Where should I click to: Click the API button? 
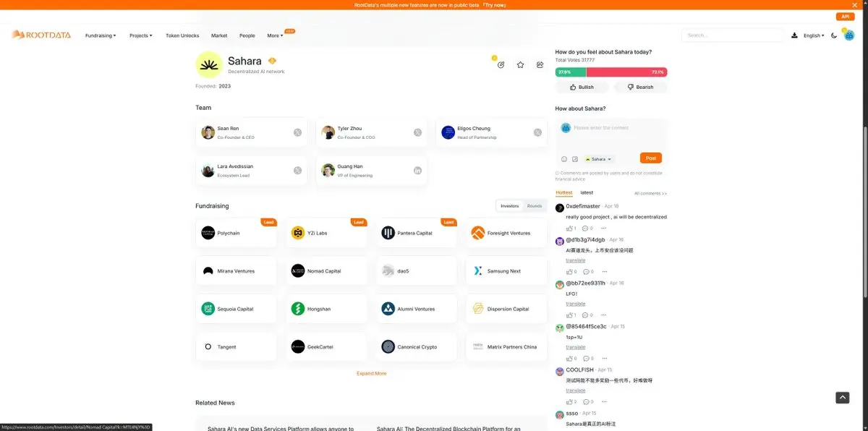[845, 17]
